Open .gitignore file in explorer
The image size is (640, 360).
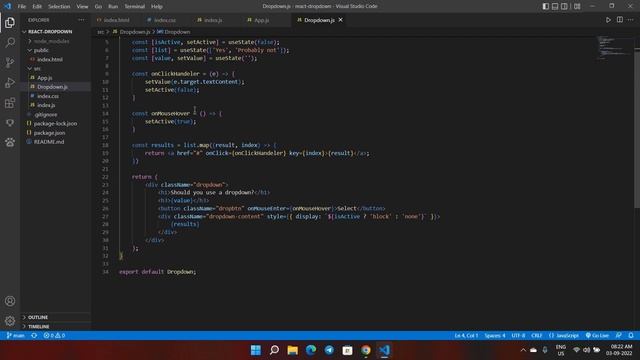(46, 115)
